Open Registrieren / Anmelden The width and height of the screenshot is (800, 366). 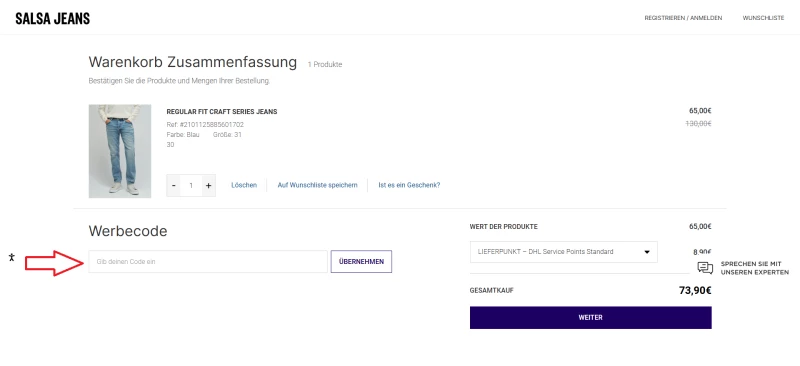(x=683, y=18)
